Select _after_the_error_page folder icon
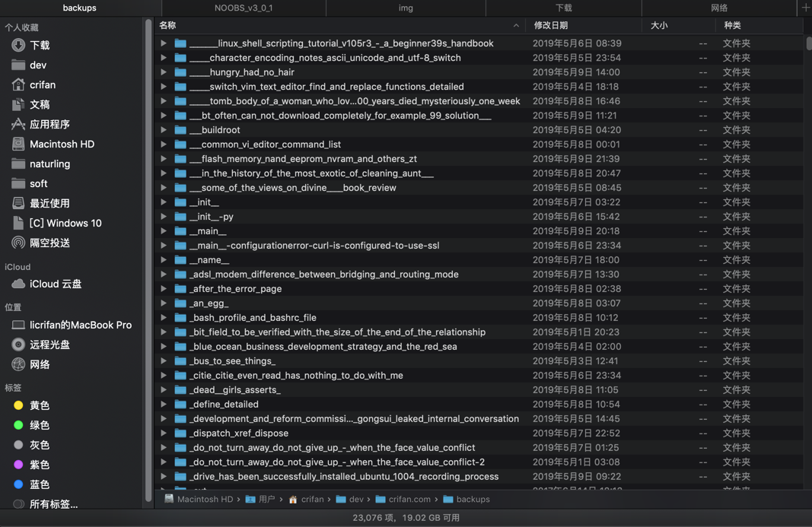812x527 pixels. (180, 288)
